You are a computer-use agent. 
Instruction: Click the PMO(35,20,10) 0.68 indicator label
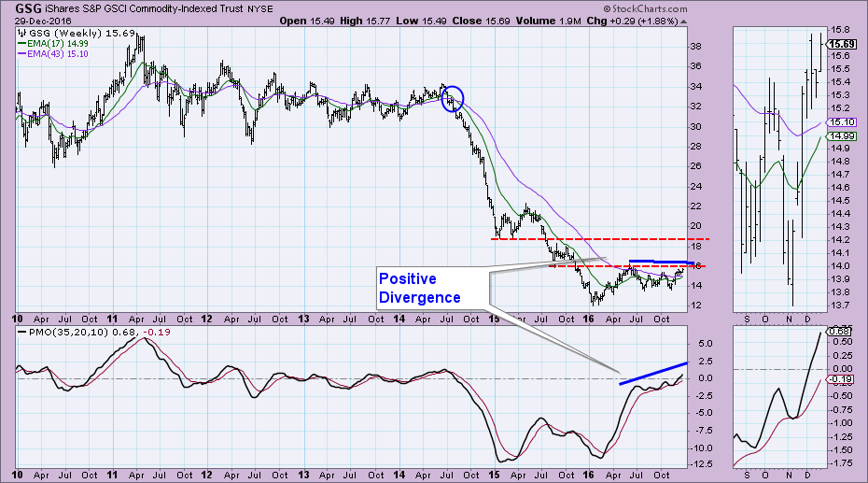point(83,333)
